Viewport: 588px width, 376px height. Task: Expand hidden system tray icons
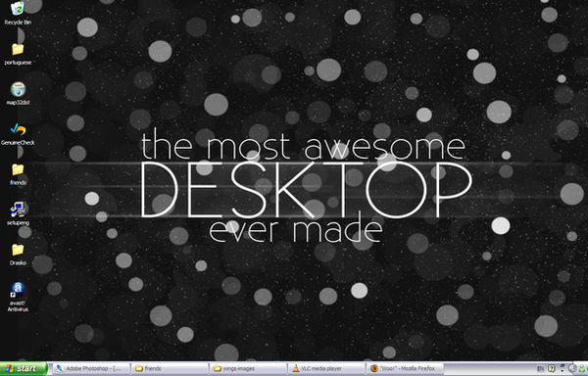[x=572, y=368]
